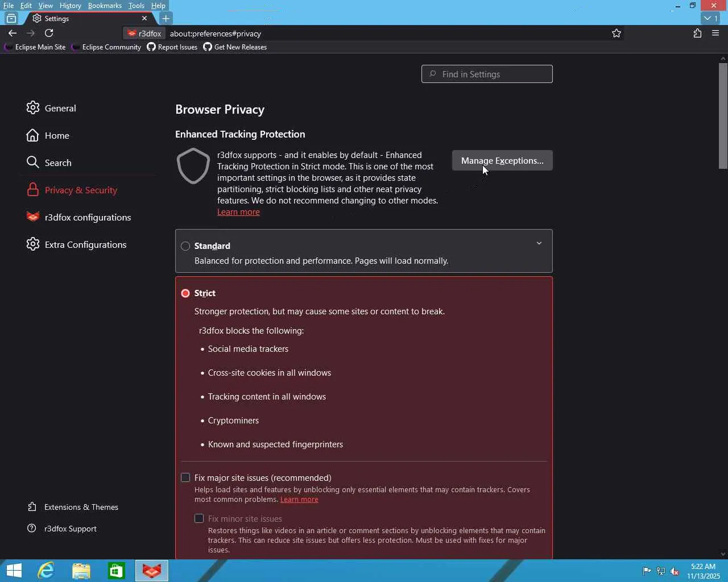Go back one page
Image resolution: width=728 pixels, height=582 pixels.
click(13, 33)
